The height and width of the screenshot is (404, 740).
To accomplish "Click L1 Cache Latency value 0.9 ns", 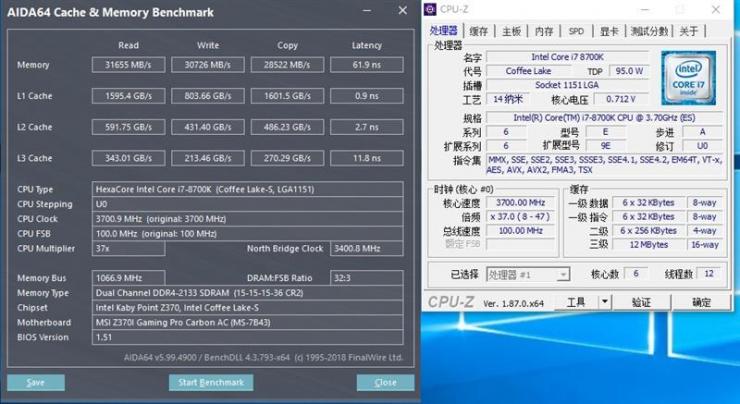I will tap(367, 96).
